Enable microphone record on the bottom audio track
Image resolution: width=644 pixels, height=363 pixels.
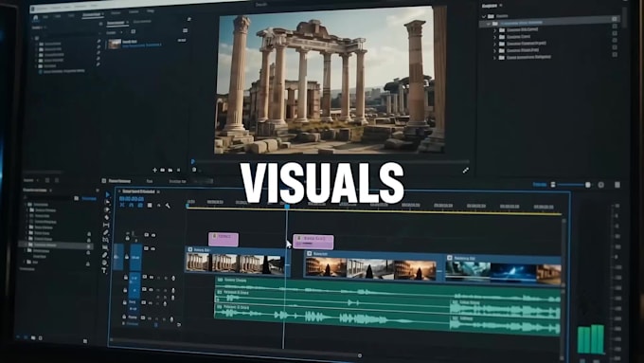coord(171,319)
